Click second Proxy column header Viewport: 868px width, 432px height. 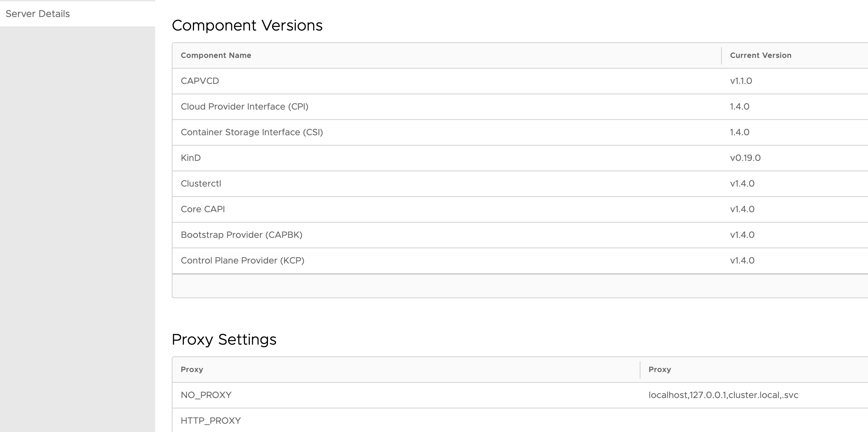[x=659, y=370]
